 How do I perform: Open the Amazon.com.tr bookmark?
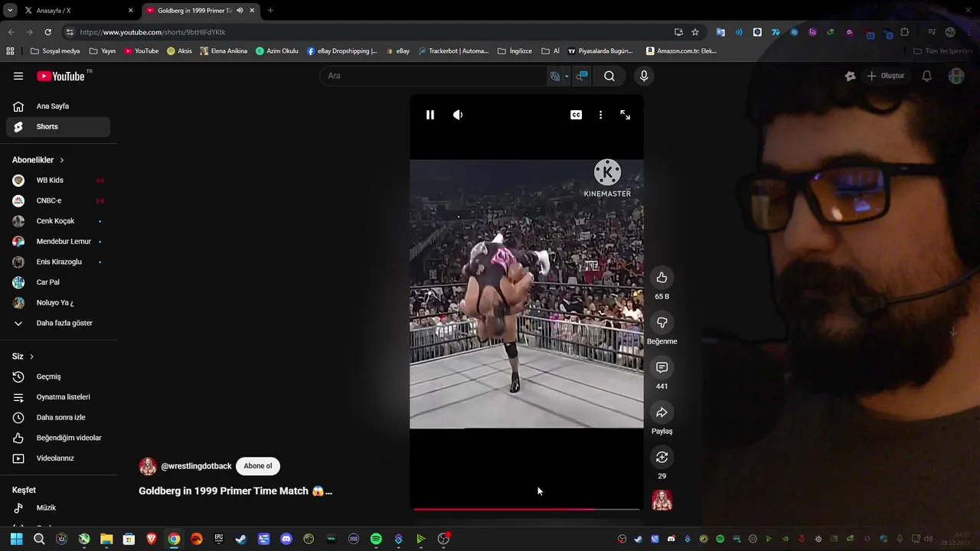681,51
